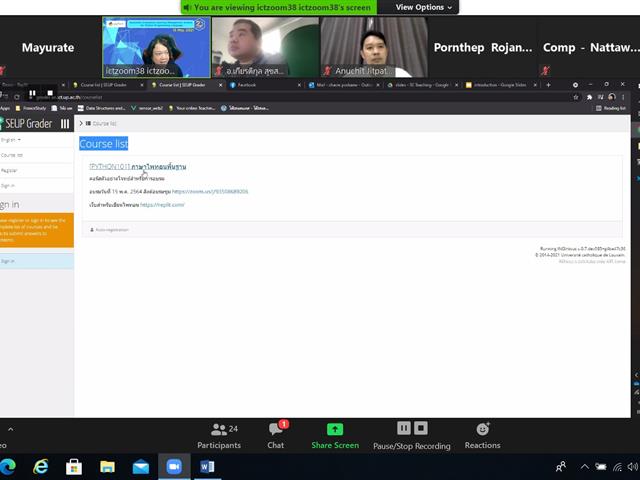Toggle the SEUP Grader sidebar hamburger menu
The width and height of the screenshot is (640, 480).
point(65,124)
